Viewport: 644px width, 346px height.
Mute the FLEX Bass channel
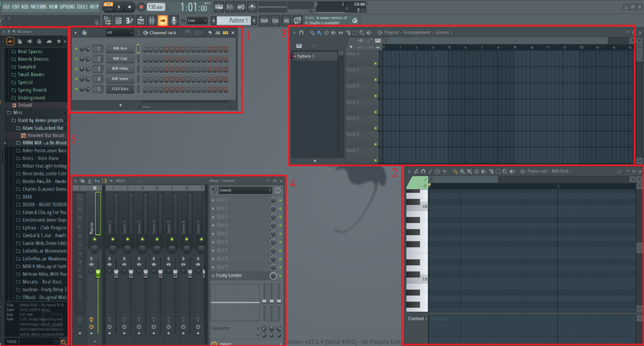tap(76, 89)
